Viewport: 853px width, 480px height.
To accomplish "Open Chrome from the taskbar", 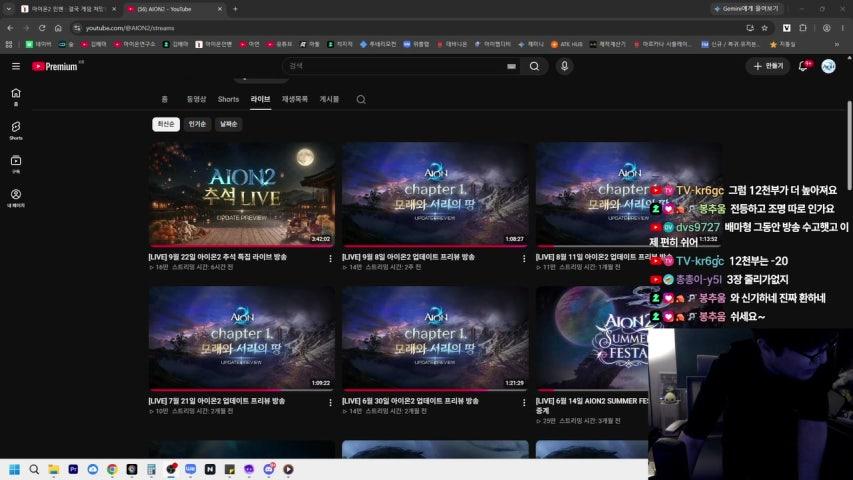I will 112,469.
